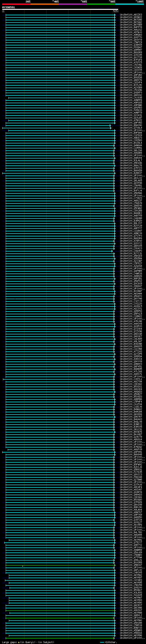Select hit label UniRef100_B3RMZ0

click(x=131, y=221)
